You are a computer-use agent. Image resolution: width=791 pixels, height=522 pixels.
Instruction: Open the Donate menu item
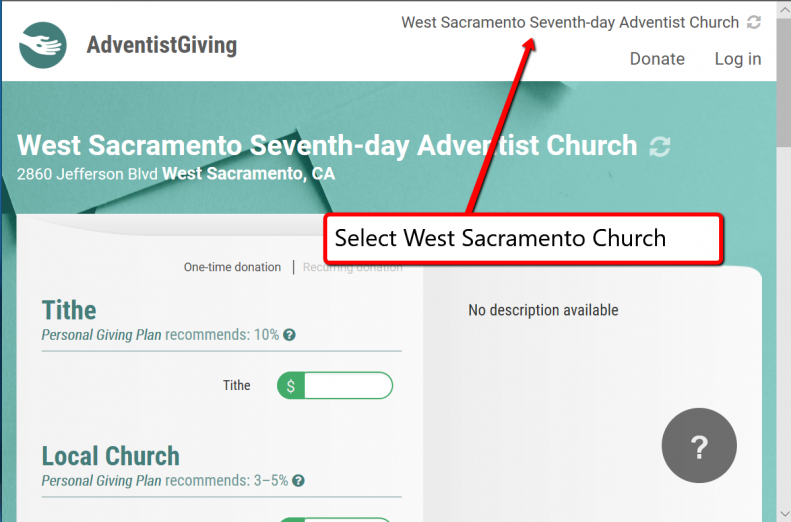(x=657, y=59)
